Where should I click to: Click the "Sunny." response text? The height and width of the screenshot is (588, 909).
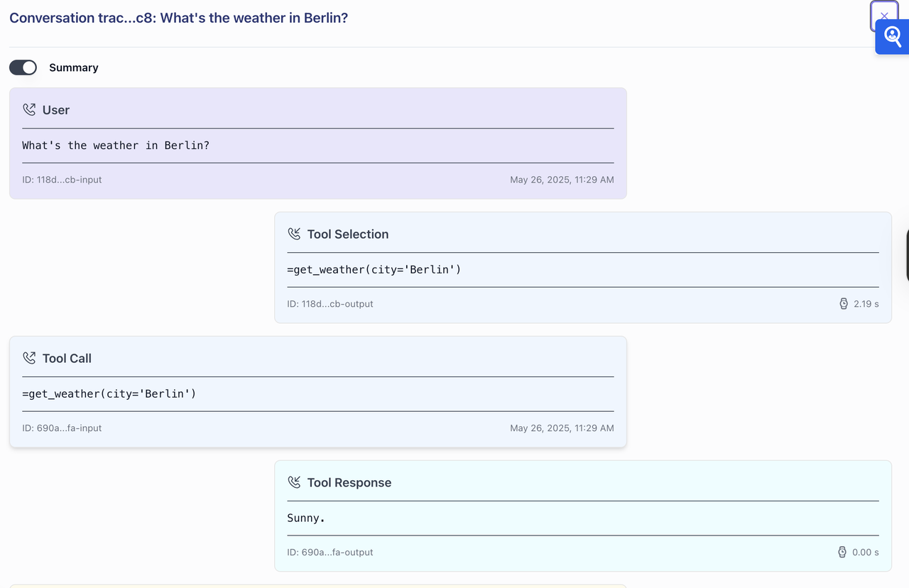306,518
